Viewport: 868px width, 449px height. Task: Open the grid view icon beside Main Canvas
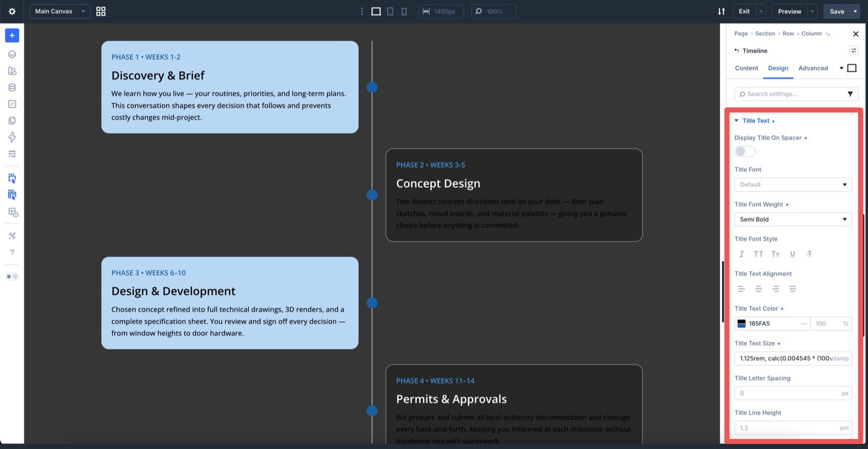[x=101, y=11]
